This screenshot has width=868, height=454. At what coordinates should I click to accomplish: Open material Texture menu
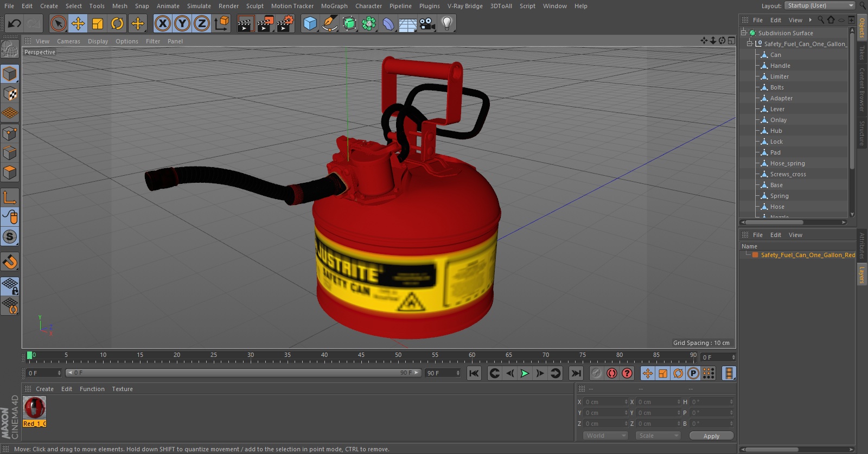pos(122,389)
